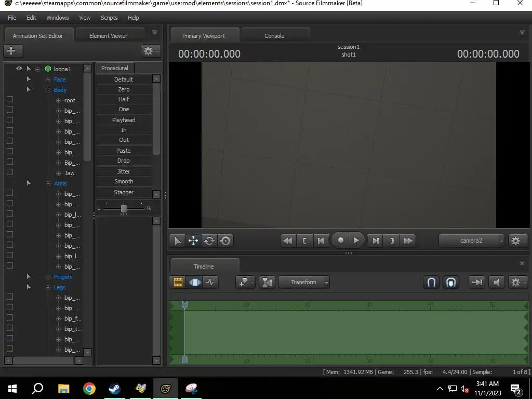Screen dimensions: 532x399
Task: Collapse the loona1 tree node
Action: 37,69
